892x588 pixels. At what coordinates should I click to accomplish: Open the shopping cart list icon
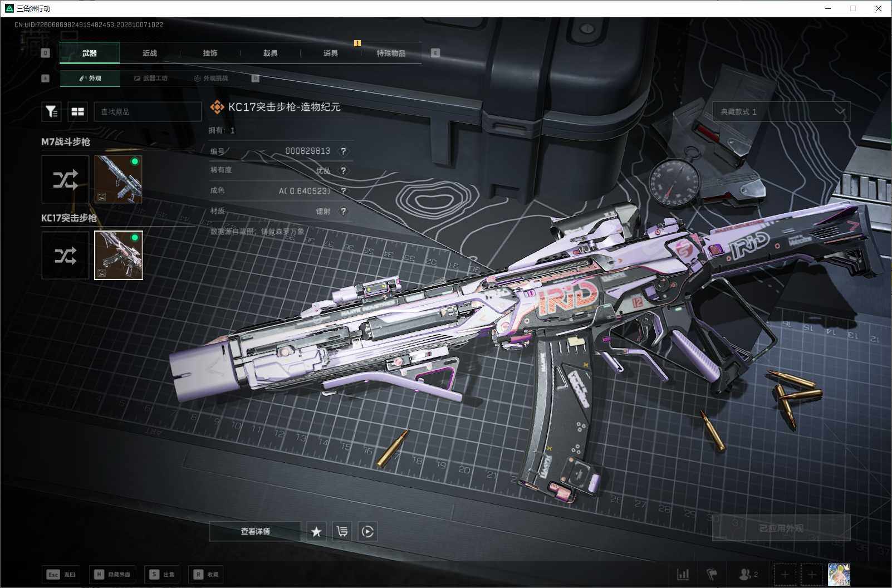342,531
